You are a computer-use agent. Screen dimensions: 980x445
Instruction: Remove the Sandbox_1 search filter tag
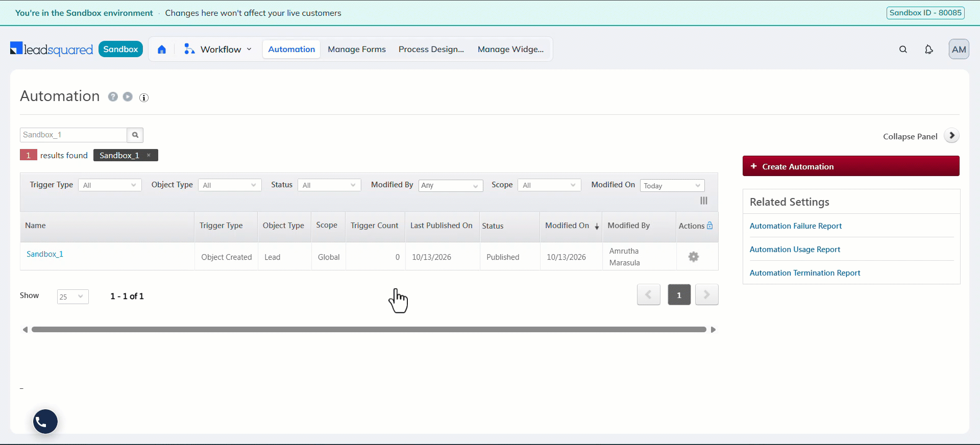[x=149, y=155]
